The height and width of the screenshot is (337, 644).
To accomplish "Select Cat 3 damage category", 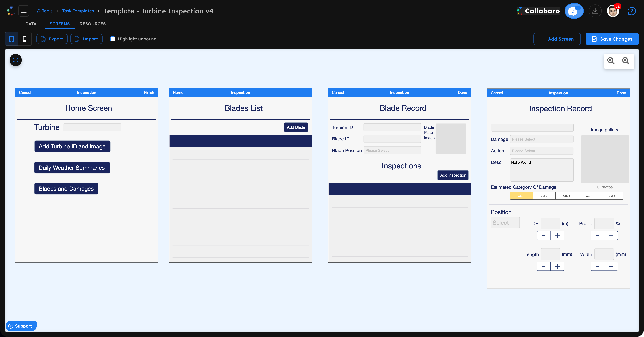I will pyautogui.click(x=567, y=196).
